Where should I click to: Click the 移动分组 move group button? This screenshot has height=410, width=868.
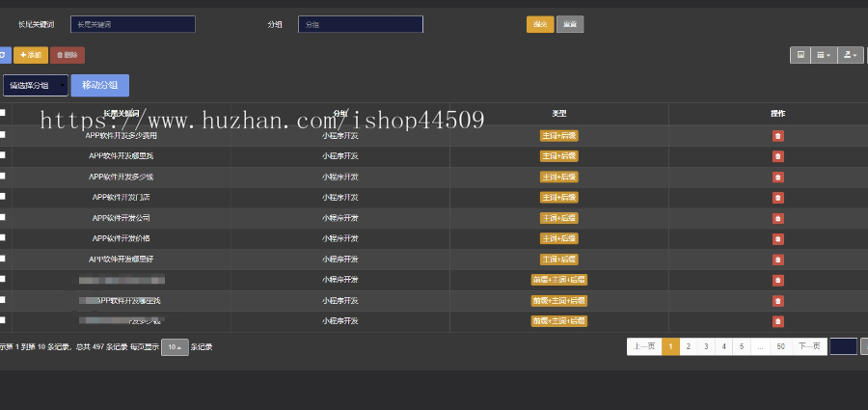99,85
